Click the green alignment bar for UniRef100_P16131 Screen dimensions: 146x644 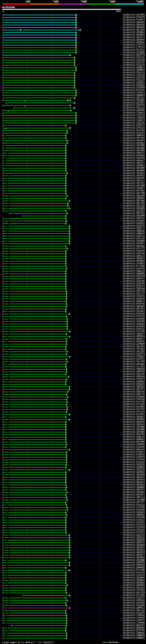tap(39, 57)
